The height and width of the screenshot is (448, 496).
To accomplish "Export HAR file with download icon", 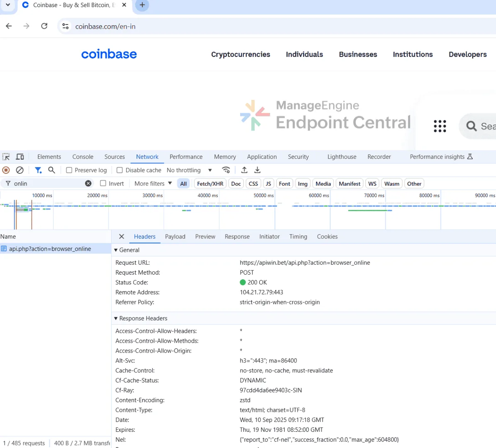I will click(258, 170).
